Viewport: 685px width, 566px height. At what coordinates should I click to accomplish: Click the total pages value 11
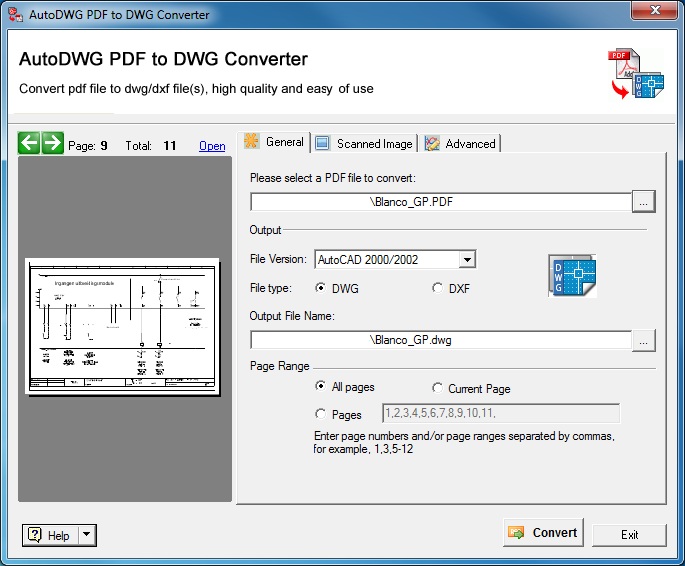click(170, 145)
